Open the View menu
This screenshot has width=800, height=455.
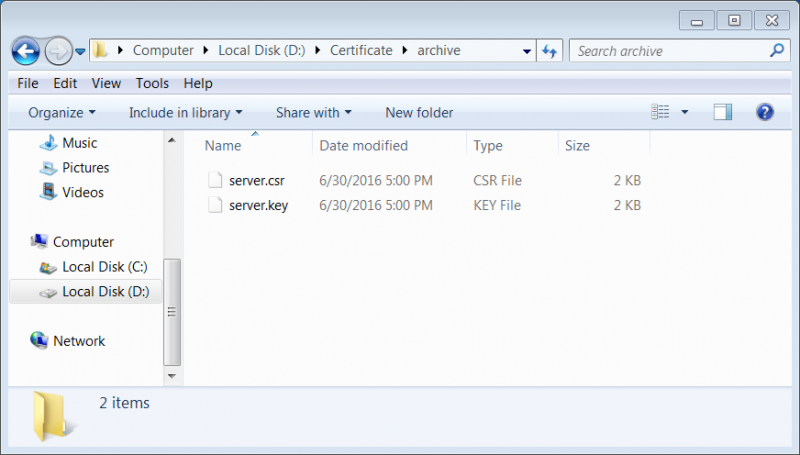pos(106,83)
